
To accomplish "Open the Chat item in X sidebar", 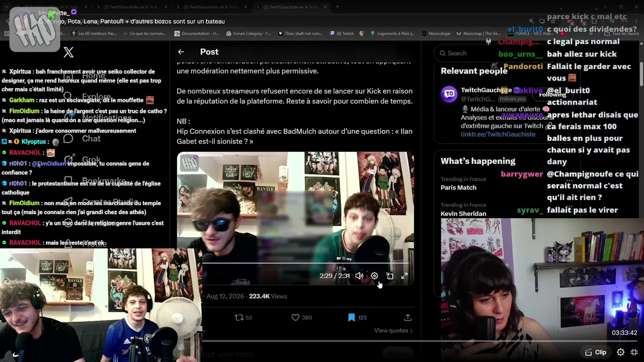I will pyautogui.click(x=83, y=139).
